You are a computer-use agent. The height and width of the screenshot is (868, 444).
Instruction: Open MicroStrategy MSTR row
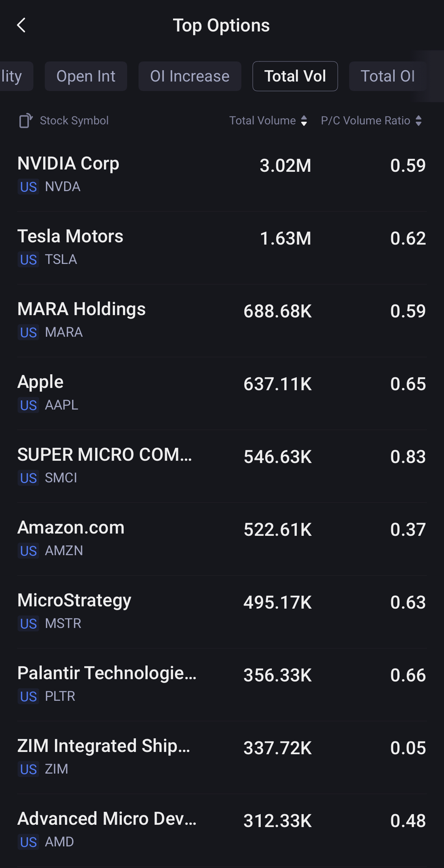pyautogui.click(x=222, y=611)
